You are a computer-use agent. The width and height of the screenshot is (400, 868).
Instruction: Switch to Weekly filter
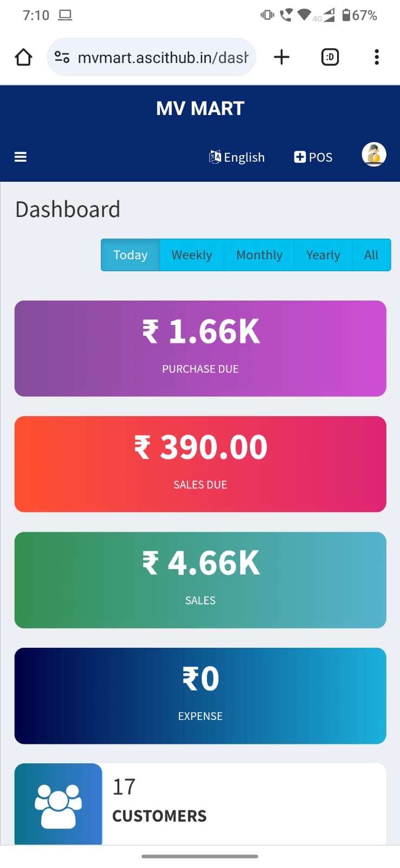191,255
